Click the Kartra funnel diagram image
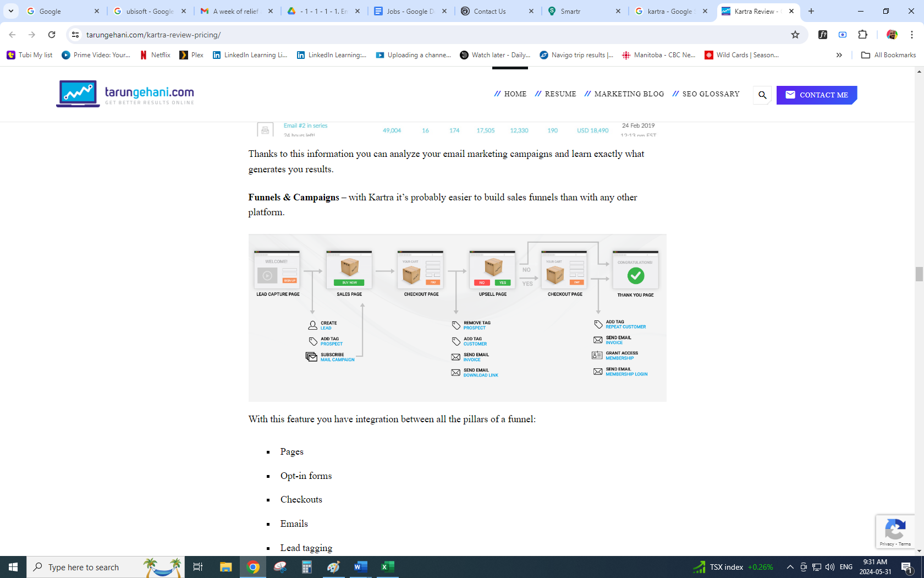This screenshot has height=578, width=924. 457,318
